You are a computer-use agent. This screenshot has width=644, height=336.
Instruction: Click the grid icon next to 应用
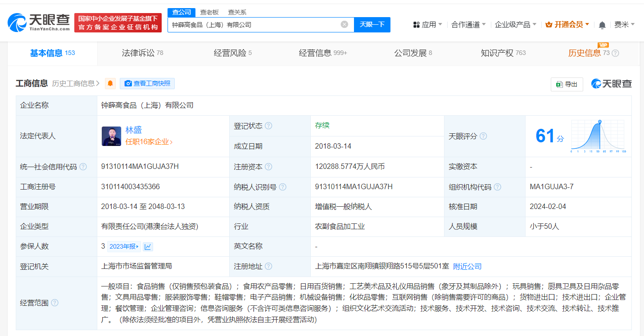click(416, 24)
